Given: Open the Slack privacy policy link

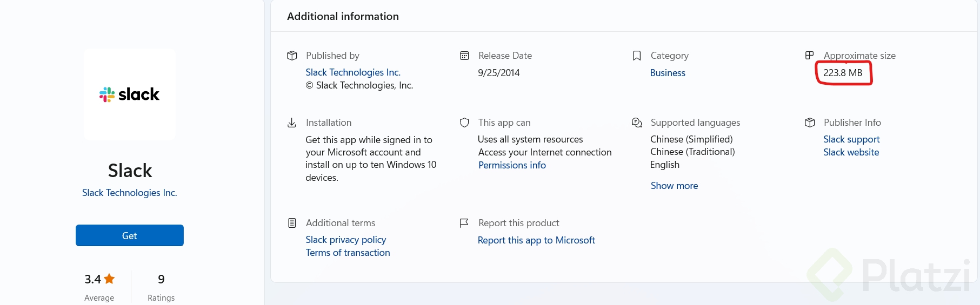Looking at the screenshot, I should pos(346,240).
